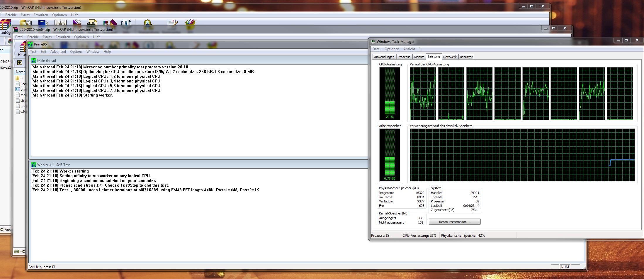
Task: Open Datei menu in Task-Manager
Action: click(377, 49)
